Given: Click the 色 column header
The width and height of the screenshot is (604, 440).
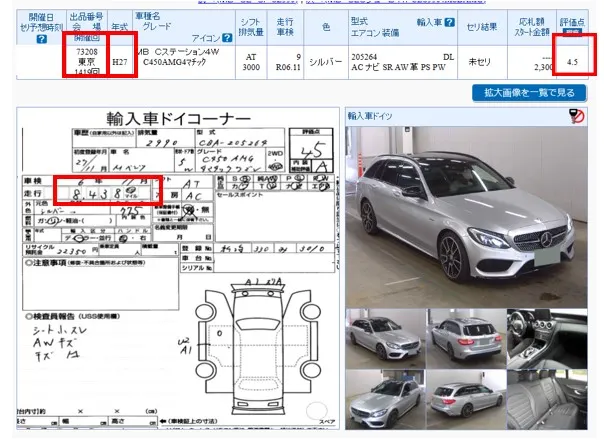Looking at the screenshot, I should pyautogui.click(x=326, y=27).
